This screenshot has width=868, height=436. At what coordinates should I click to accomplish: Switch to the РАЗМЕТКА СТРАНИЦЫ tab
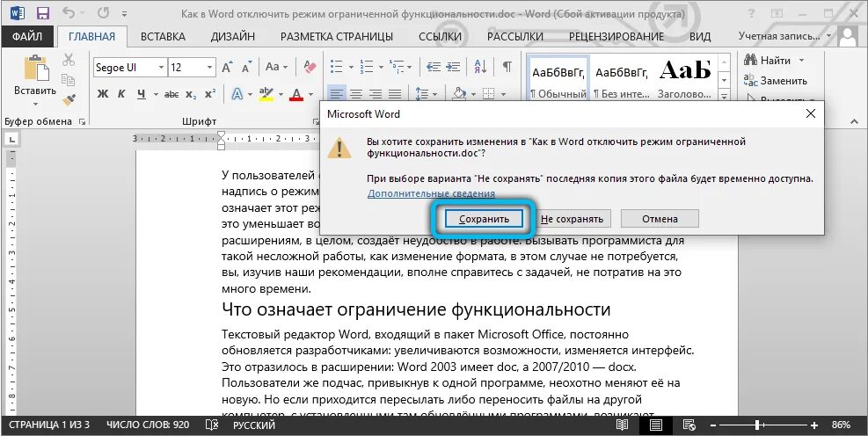337,37
